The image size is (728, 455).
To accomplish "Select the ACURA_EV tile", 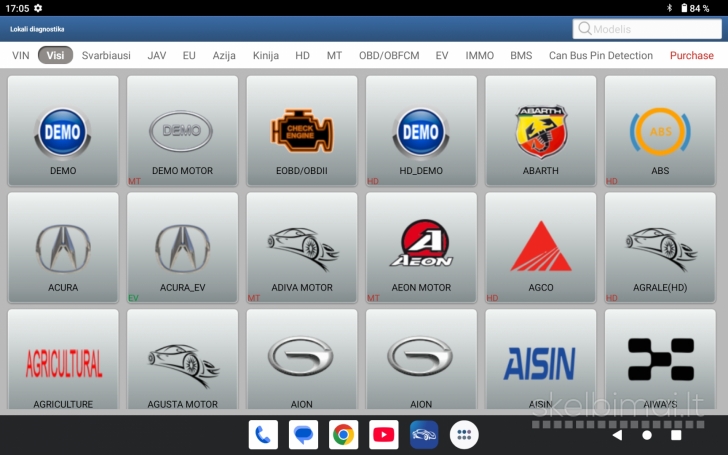I will pos(182,249).
